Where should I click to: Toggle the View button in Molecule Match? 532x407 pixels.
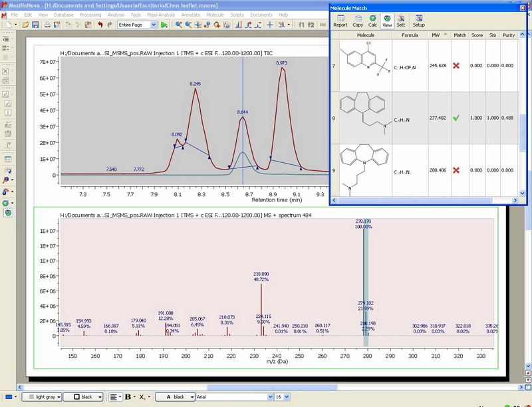[387, 21]
